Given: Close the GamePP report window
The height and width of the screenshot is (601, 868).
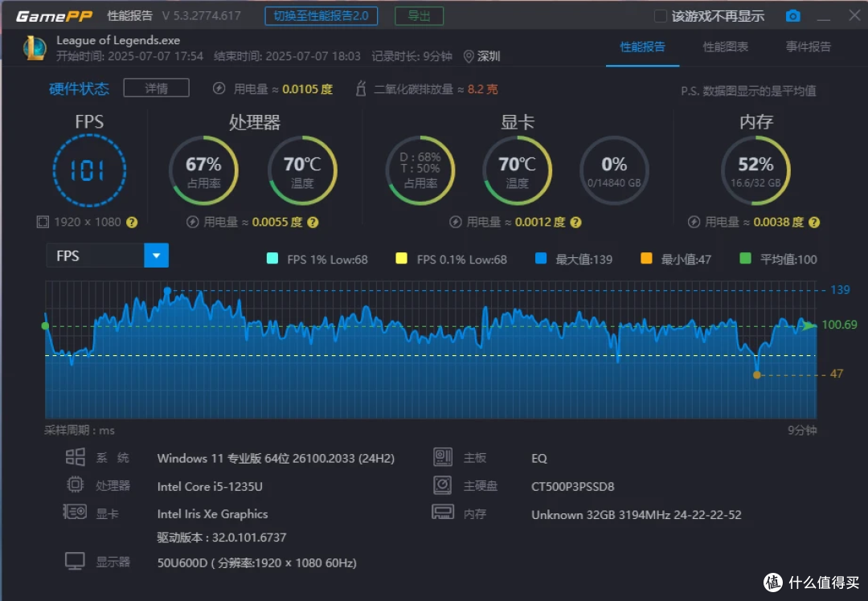Looking at the screenshot, I should pyautogui.click(x=854, y=15).
